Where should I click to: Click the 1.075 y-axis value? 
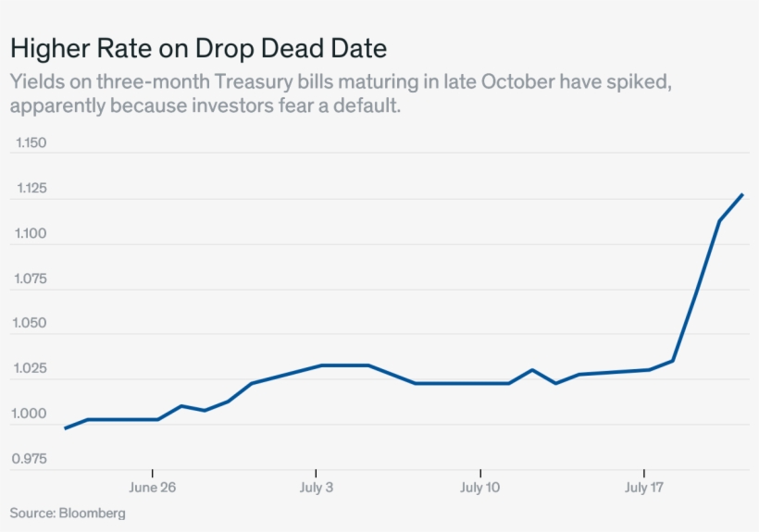[x=31, y=278]
